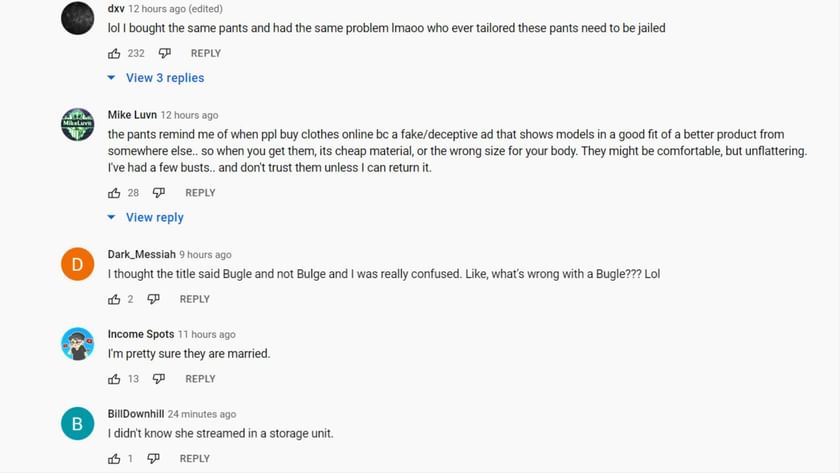The image size is (840, 473).
Task: Like BillDownhill's storage unit comment
Action: (x=114, y=459)
